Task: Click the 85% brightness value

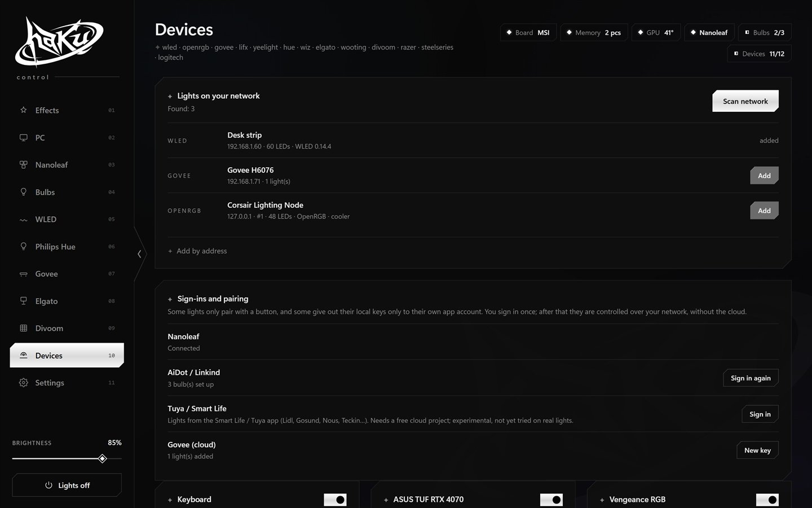Action: click(x=114, y=443)
